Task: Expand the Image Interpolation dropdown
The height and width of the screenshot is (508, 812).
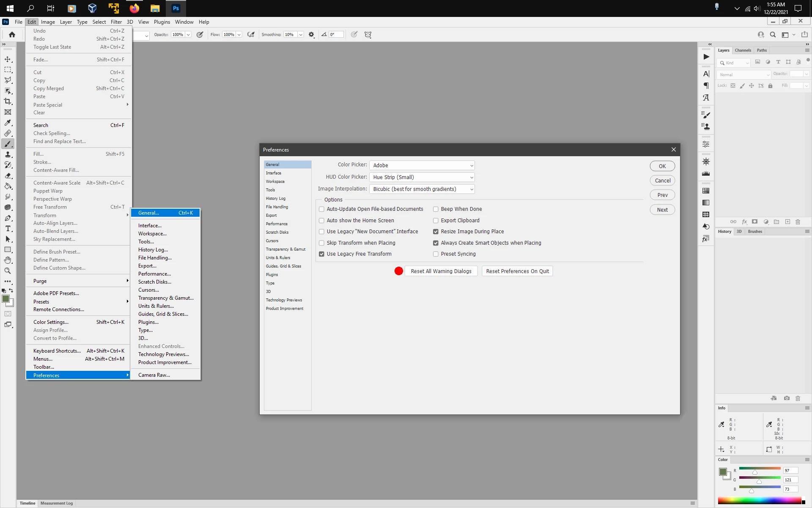Action: [x=422, y=189]
